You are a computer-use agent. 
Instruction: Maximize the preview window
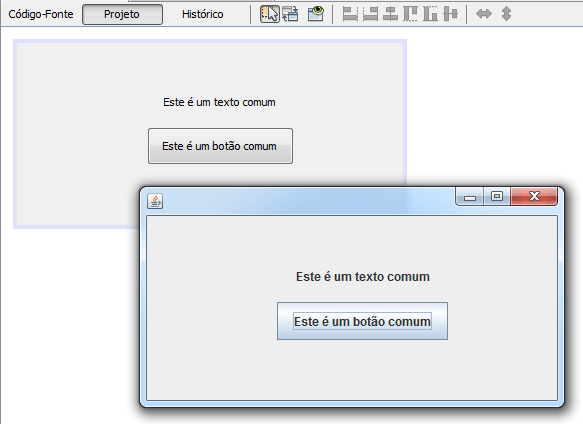(497, 196)
